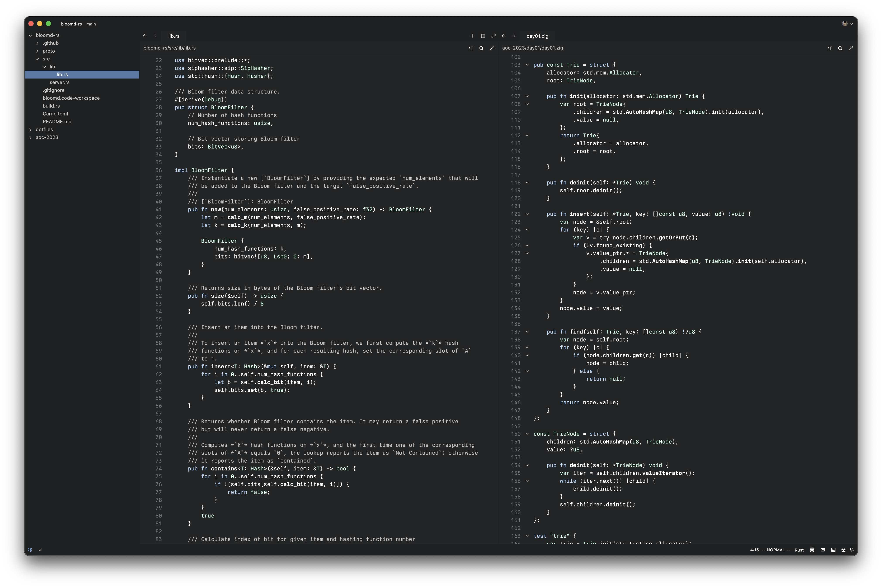
Task: Toggle the project panel icon at bottom left
Action: (x=30, y=550)
